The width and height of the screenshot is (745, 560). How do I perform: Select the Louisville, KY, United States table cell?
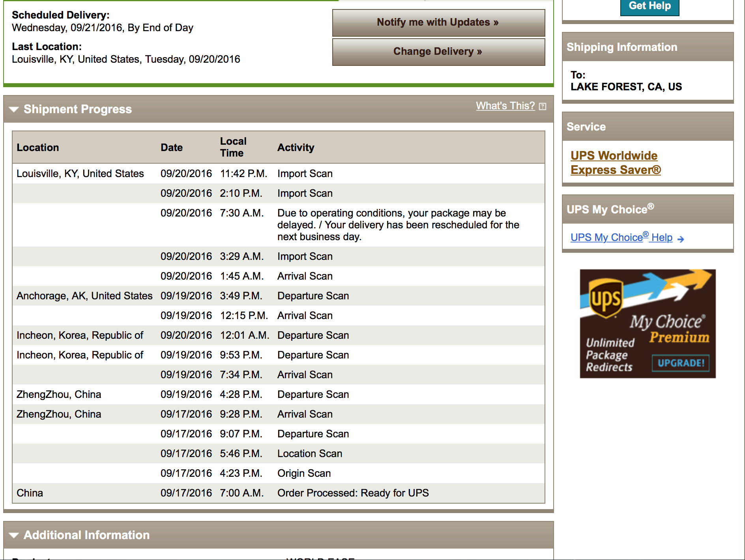click(x=80, y=174)
